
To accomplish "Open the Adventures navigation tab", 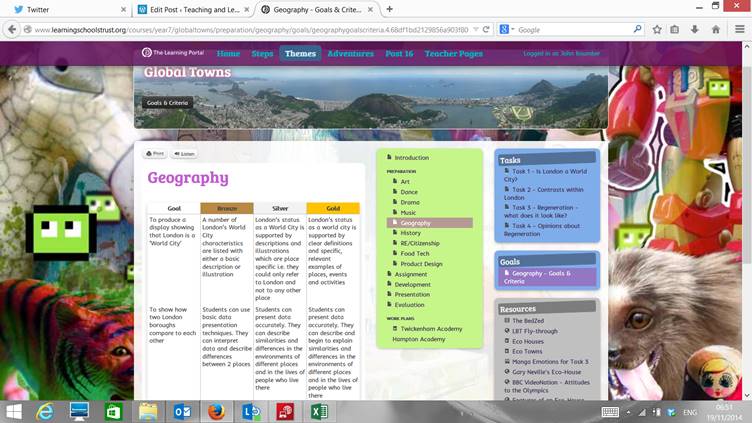I will coord(350,54).
